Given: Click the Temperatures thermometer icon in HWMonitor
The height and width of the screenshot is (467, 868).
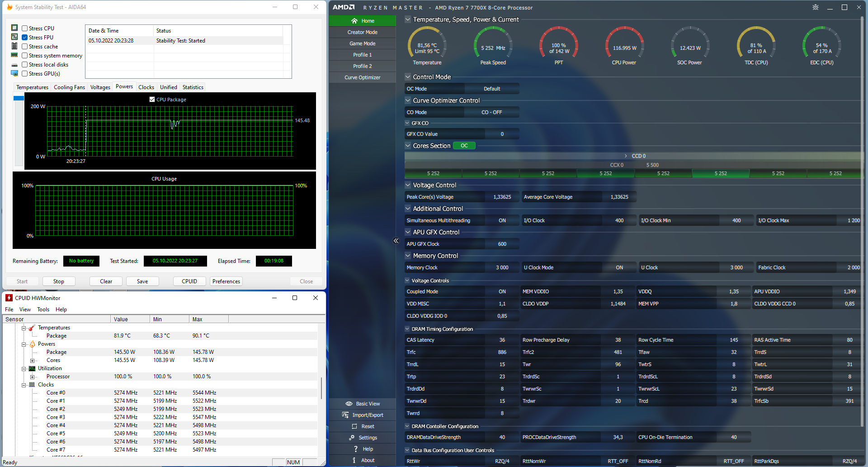Looking at the screenshot, I should click(32, 328).
